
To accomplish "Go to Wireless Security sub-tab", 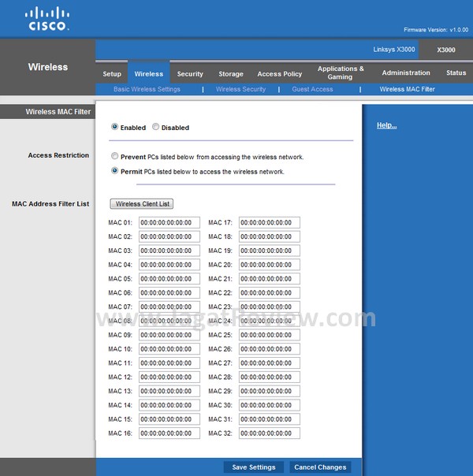I will [x=240, y=90].
